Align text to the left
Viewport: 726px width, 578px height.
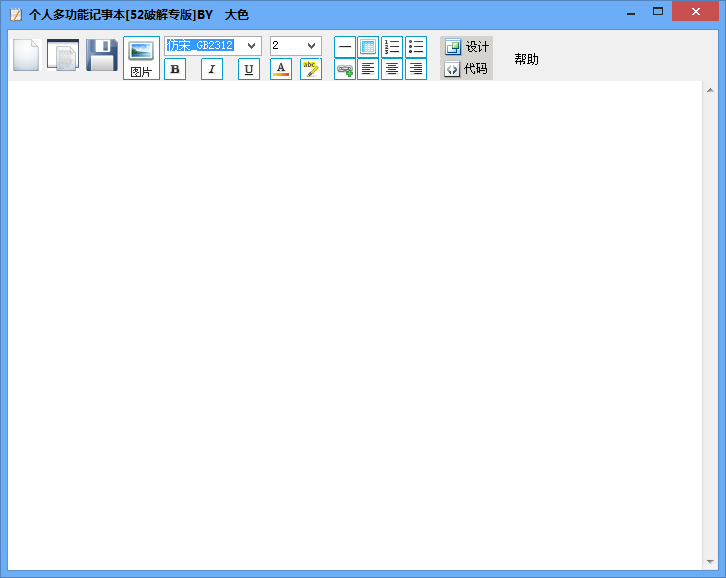(x=368, y=69)
